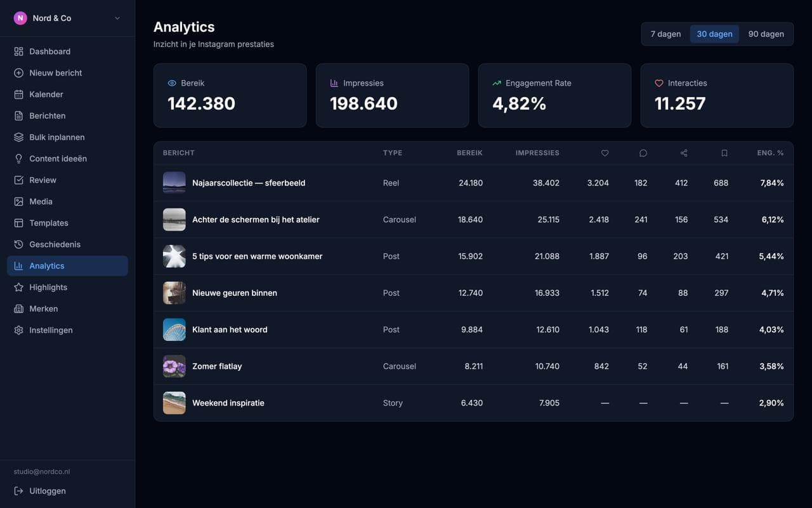Screen dimensions: 812x508
Task: Open thumbnail of Zomer flatlay
Action: click(174, 366)
